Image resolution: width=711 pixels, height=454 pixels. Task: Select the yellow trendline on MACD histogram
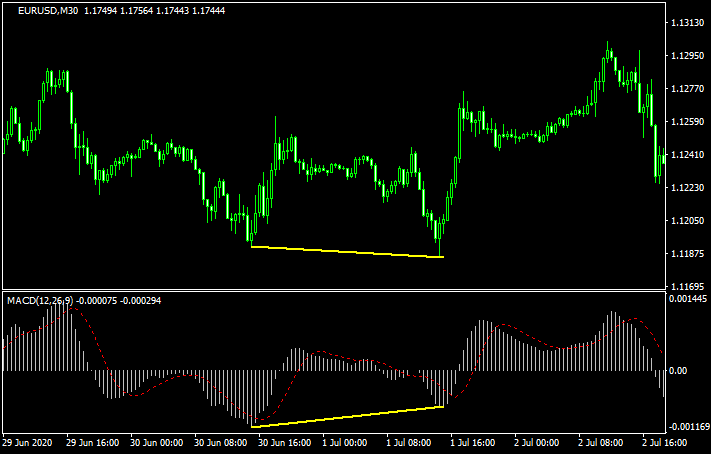pyautogui.click(x=346, y=417)
